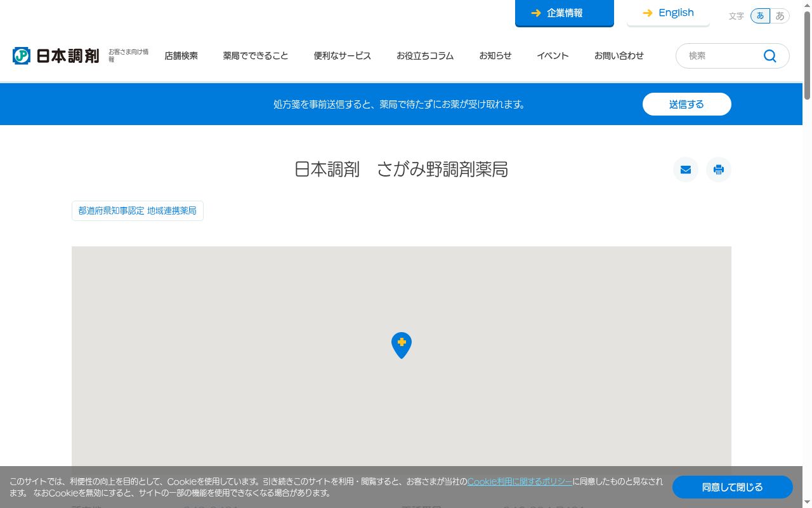Open the 薬局でできること menu
This screenshot has height=508, width=812.
point(256,56)
